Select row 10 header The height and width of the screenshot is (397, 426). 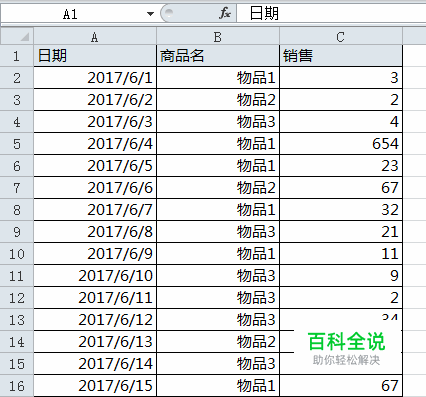tap(17, 254)
